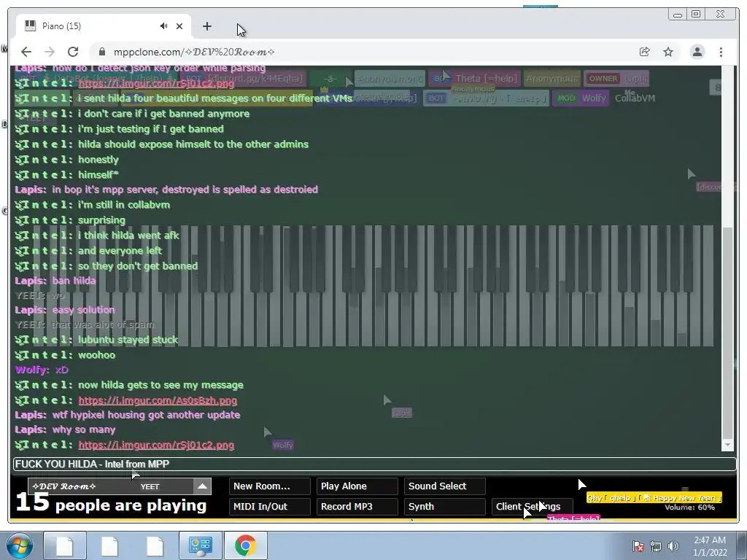The width and height of the screenshot is (747, 560).
Task: Click the Volume: 60% label
Action: click(690, 507)
